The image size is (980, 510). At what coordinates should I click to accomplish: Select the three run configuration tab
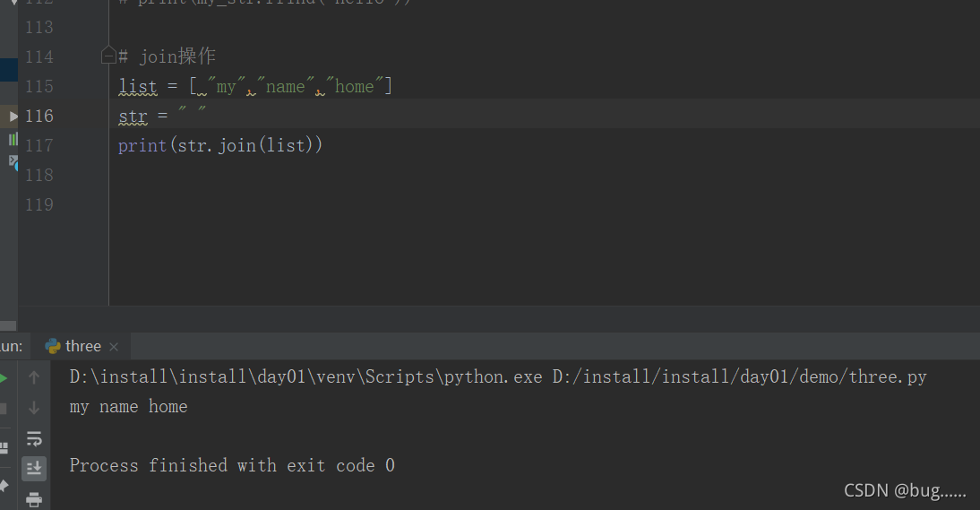coord(82,346)
